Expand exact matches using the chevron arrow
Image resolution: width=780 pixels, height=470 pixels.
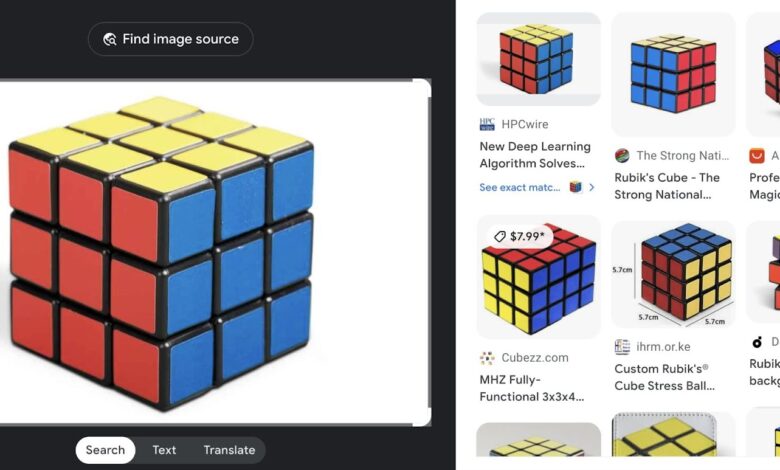[591, 187]
